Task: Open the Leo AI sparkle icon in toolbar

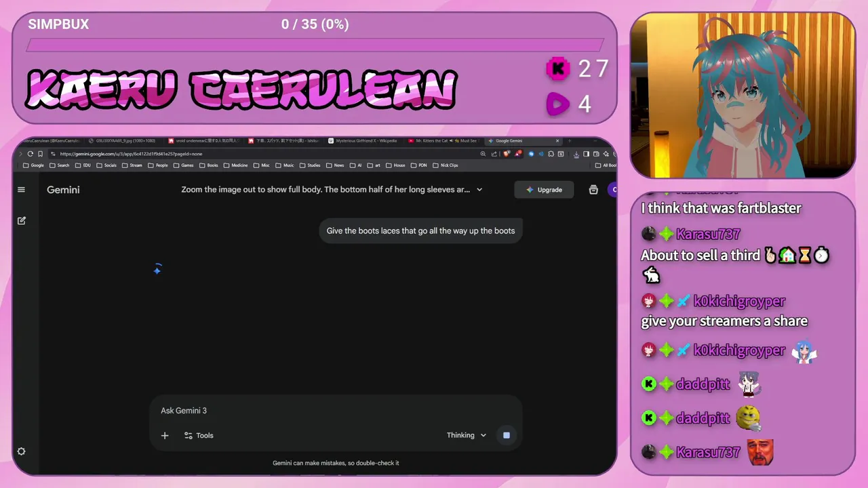Action: pyautogui.click(x=606, y=154)
